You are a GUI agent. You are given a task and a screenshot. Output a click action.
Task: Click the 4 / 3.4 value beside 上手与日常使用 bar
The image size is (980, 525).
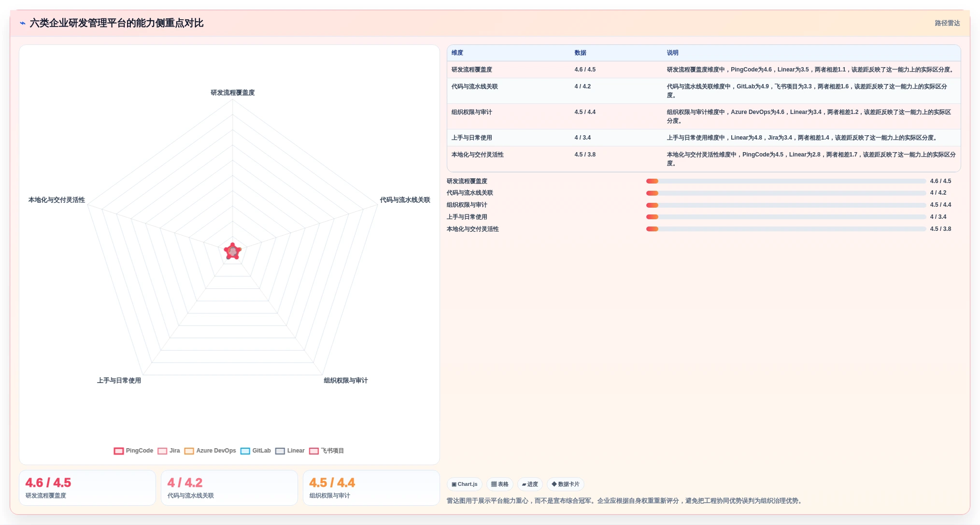coord(938,217)
